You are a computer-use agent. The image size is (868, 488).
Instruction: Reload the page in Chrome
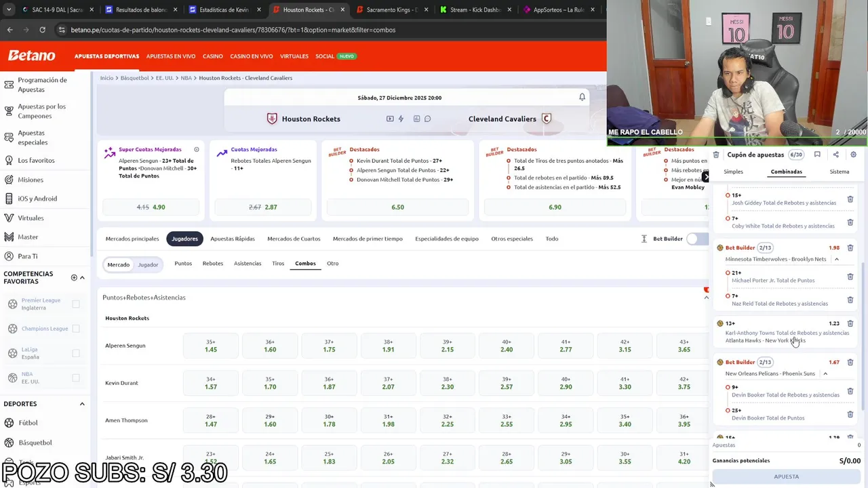click(x=42, y=30)
